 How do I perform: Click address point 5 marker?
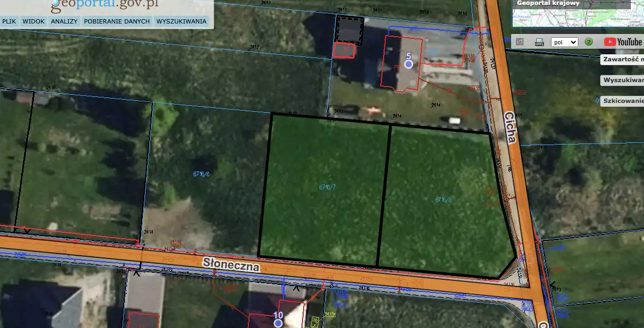coord(408,64)
